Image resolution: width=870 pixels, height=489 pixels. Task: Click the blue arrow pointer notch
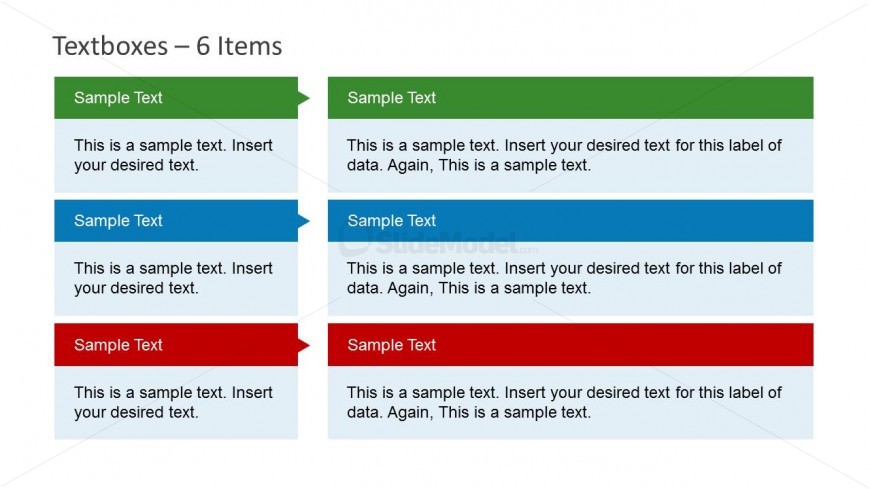[304, 221]
